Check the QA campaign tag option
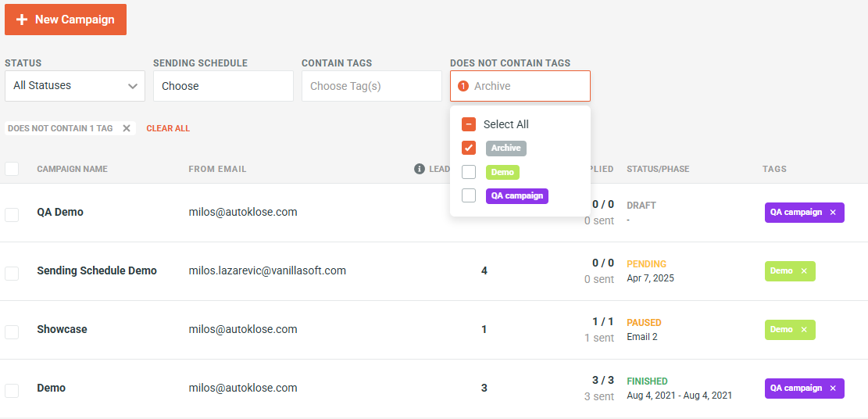Screen dimensions: 868x419 [469, 195]
